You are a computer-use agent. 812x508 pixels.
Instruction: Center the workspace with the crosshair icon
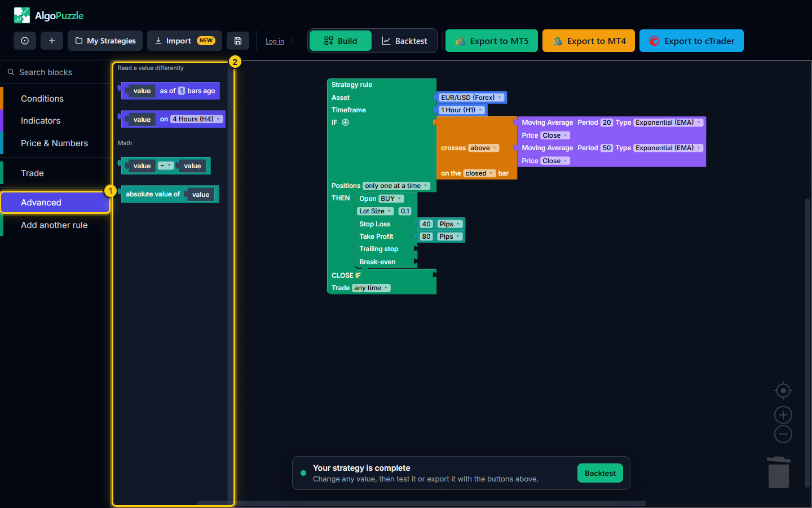point(783,391)
